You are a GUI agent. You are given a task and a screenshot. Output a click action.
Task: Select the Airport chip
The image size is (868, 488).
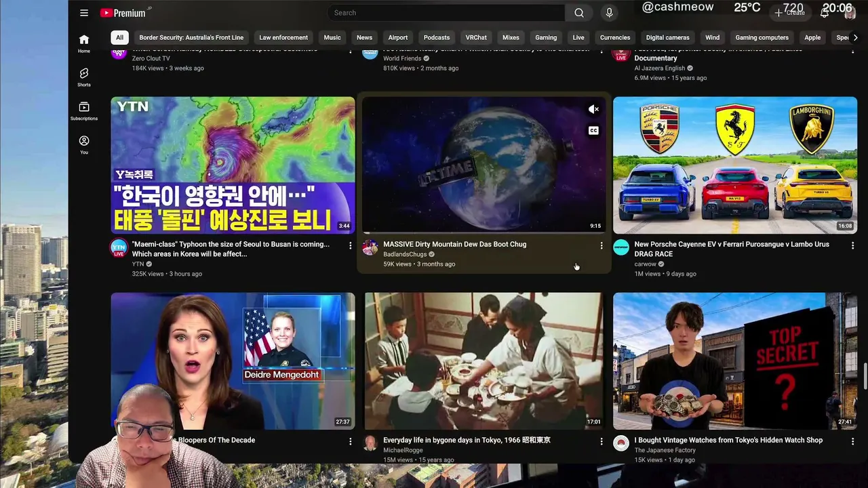(x=398, y=38)
